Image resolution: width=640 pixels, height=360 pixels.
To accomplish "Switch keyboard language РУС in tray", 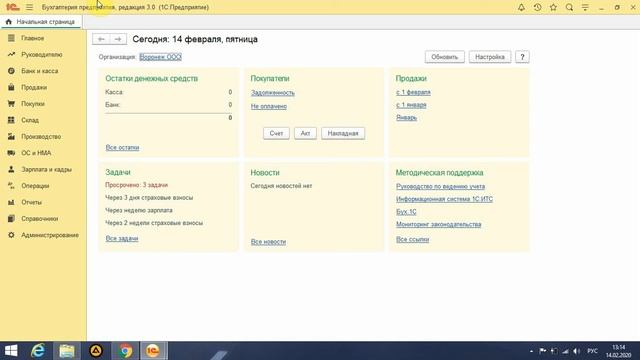I will pyautogui.click(x=592, y=351).
